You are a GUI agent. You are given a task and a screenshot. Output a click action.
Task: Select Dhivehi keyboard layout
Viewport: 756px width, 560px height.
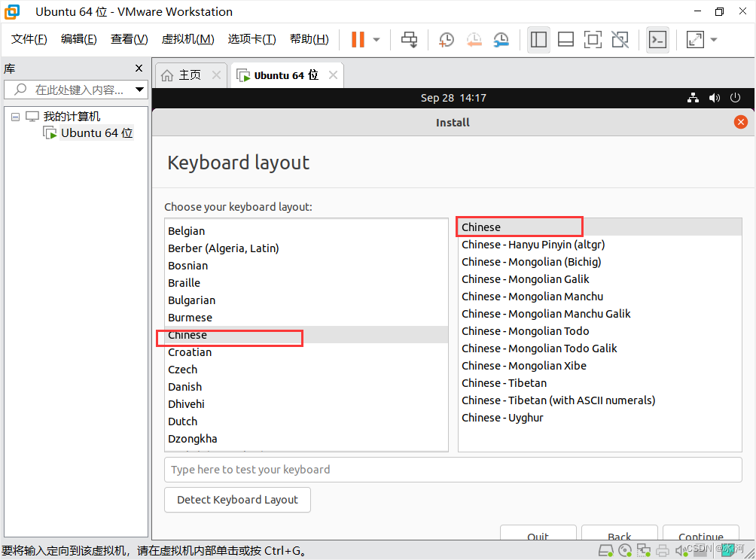tap(306, 404)
